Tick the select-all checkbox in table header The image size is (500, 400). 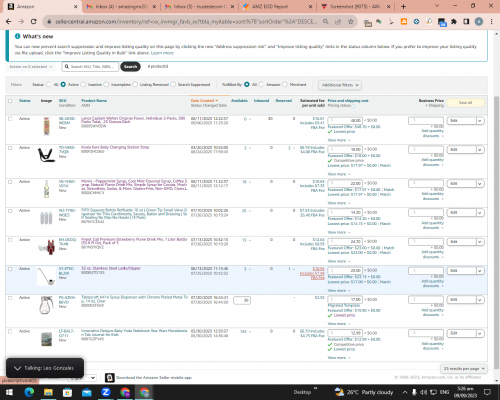10,101
